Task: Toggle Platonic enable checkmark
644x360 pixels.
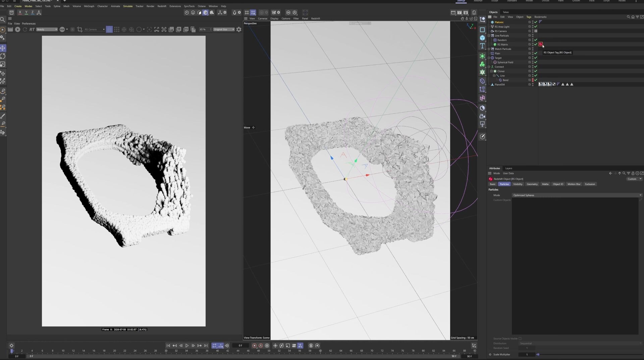Action: pyautogui.click(x=536, y=22)
